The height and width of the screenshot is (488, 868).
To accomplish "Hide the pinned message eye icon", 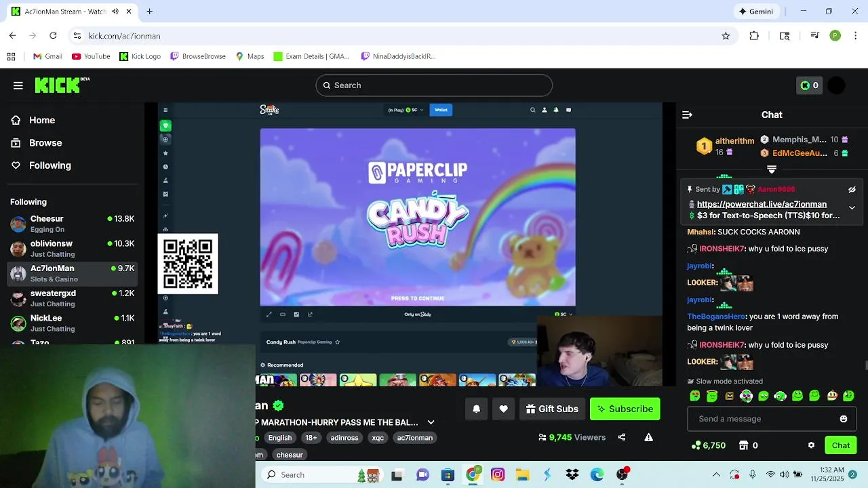I will (x=852, y=190).
